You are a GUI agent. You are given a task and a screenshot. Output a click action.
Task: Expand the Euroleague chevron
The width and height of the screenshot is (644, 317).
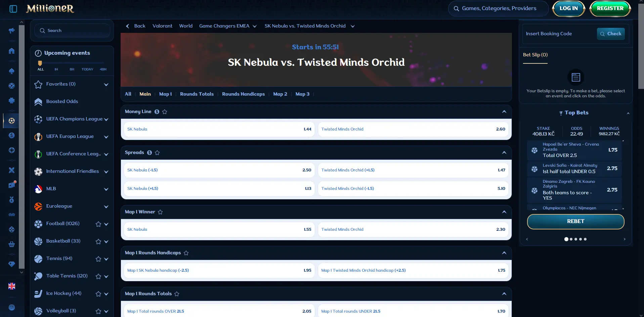pos(106,207)
